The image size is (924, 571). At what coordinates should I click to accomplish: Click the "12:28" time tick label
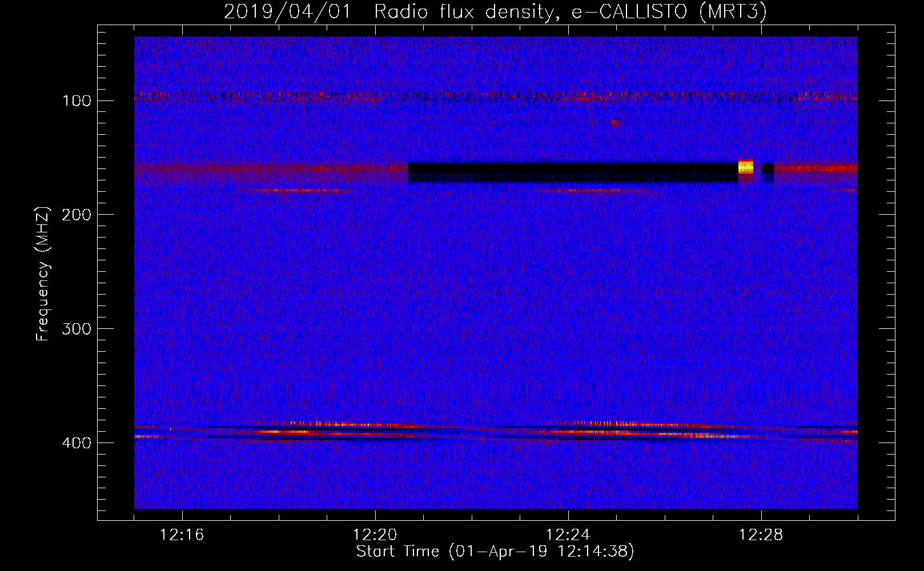tap(761, 535)
